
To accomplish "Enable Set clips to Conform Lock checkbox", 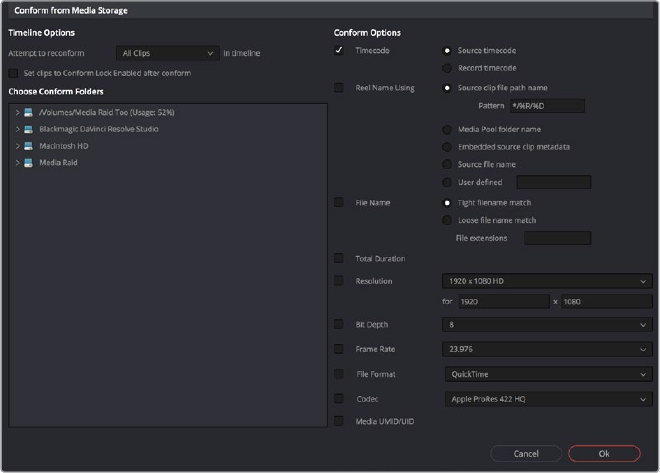I will [12, 73].
